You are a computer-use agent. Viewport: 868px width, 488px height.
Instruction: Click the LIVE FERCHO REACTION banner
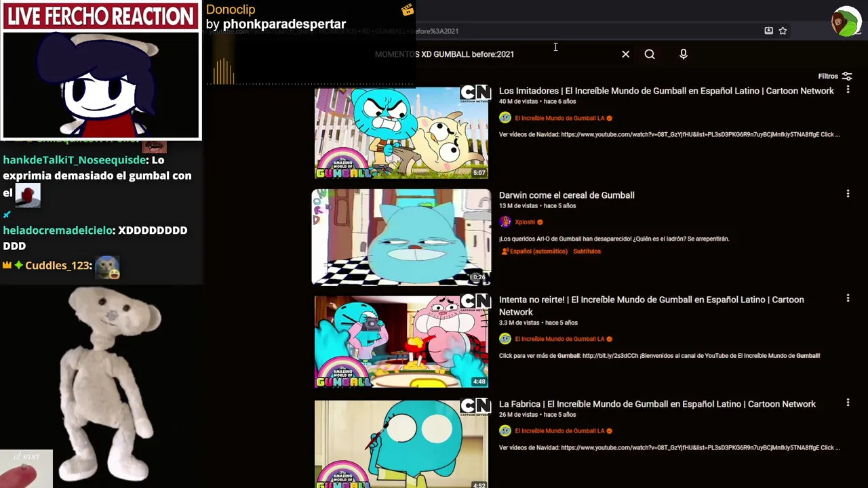[x=101, y=16]
